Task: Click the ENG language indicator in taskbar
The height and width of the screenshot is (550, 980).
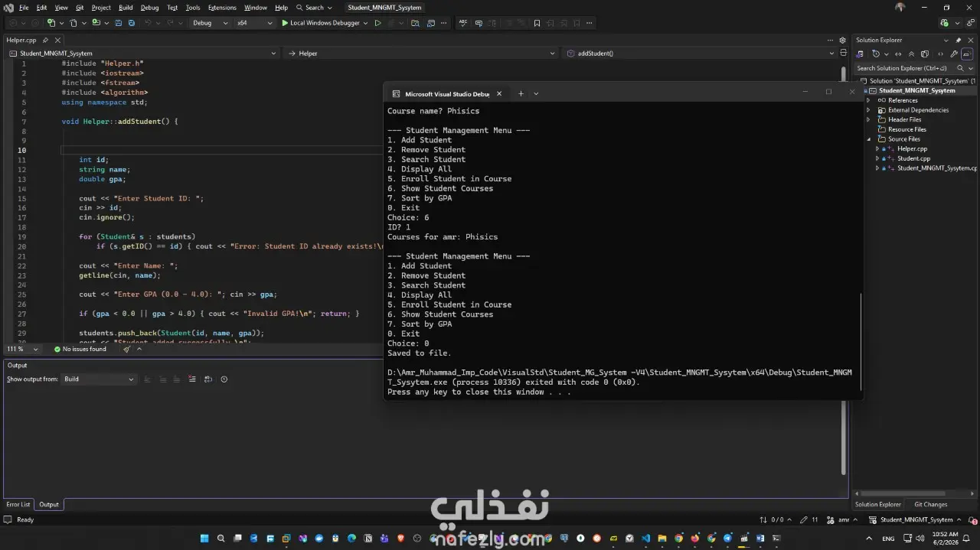Action: click(888, 539)
